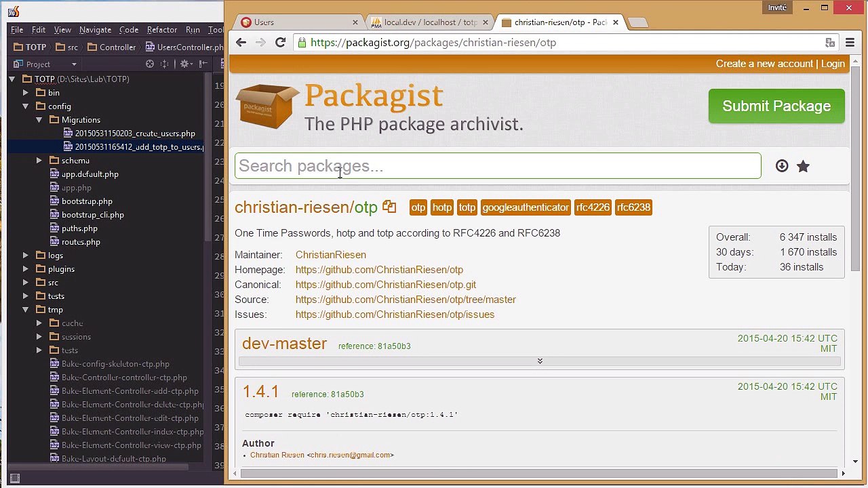Open Project panel settings gear

pyautogui.click(x=184, y=64)
